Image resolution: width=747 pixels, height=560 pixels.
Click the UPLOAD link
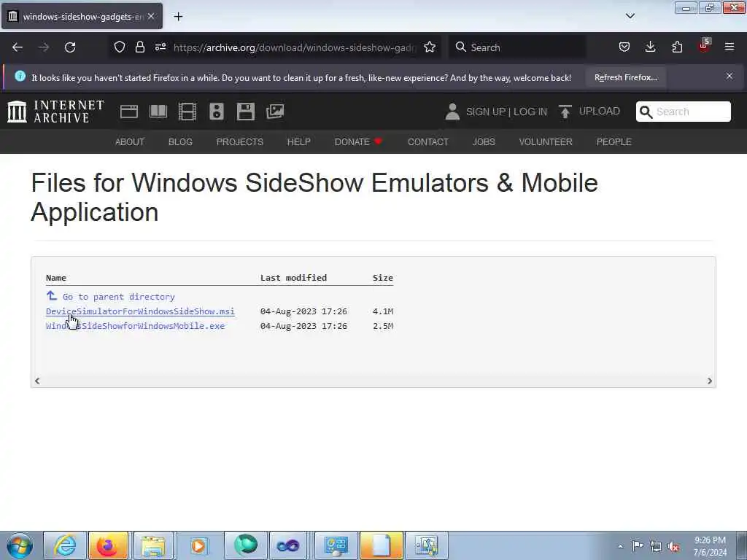coord(589,112)
